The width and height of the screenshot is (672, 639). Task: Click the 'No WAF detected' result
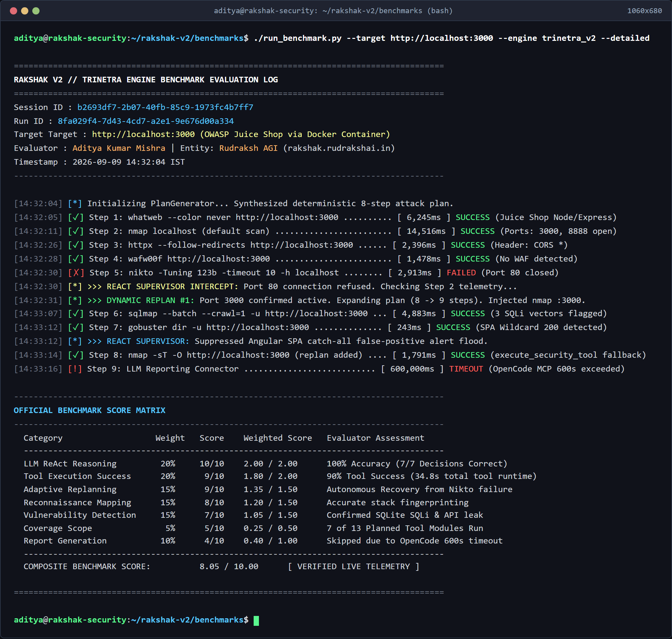point(536,259)
